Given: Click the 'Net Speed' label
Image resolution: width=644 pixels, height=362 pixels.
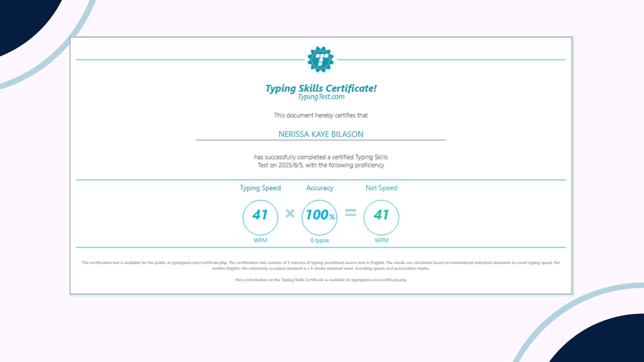Looking at the screenshot, I should (381, 188).
